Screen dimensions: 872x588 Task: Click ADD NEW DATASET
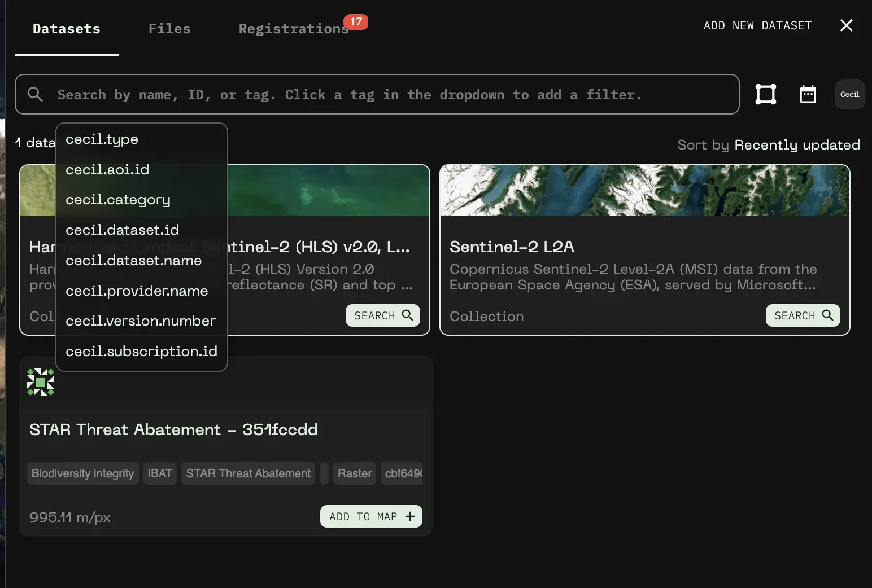[757, 25]
